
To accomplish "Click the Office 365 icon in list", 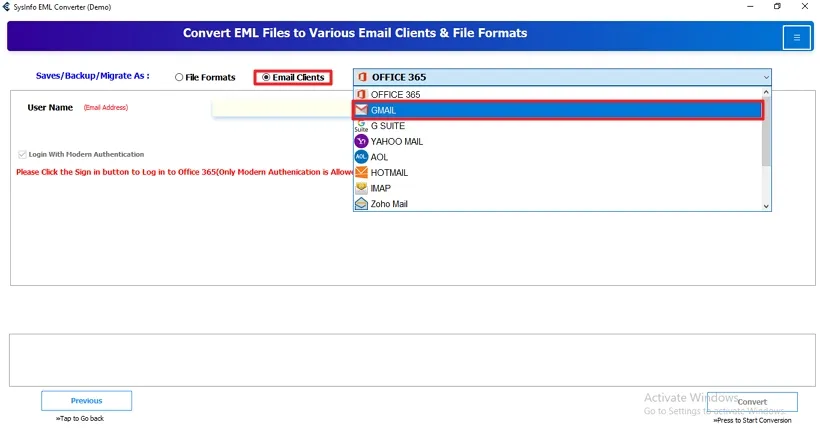I will click(361, 94).
